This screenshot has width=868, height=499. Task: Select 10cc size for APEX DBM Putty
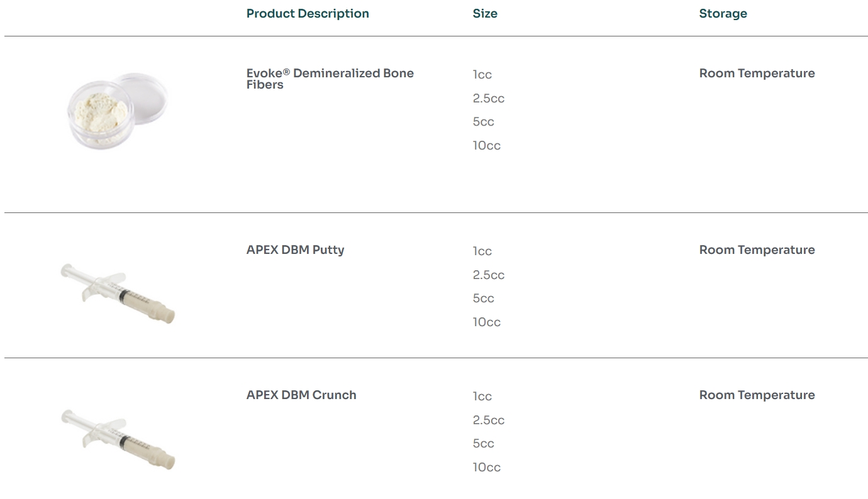click(x=487, y=322)
